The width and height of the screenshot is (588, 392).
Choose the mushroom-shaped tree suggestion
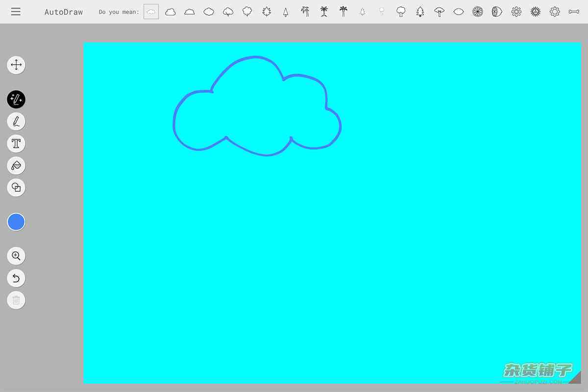tap(440, 11)
